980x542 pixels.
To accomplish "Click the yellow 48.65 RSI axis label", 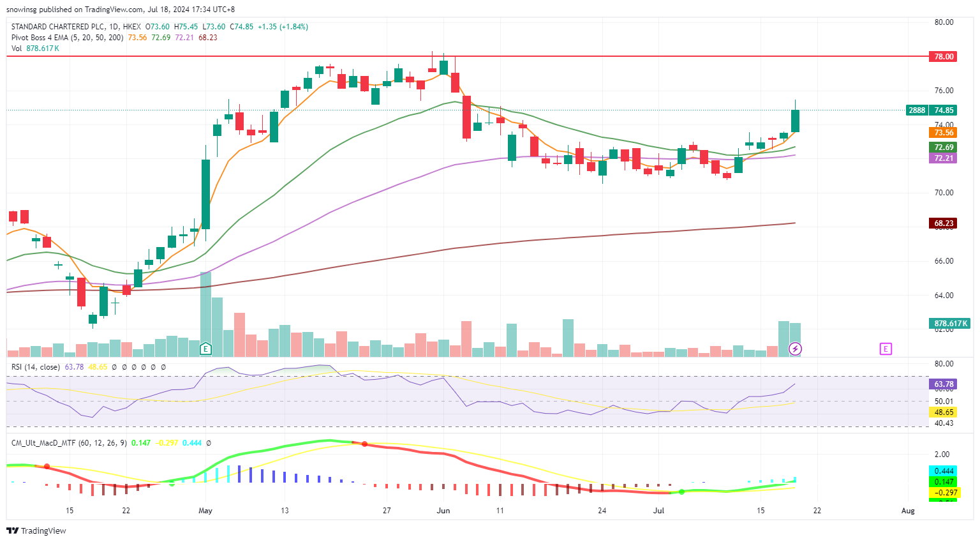I will tap(944, 412).
